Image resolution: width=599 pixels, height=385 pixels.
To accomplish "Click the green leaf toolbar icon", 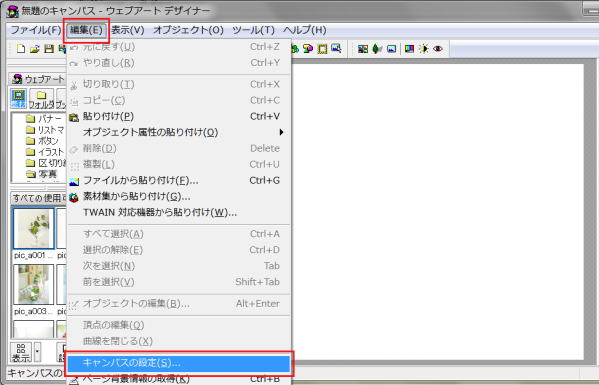I will point(377,49).
